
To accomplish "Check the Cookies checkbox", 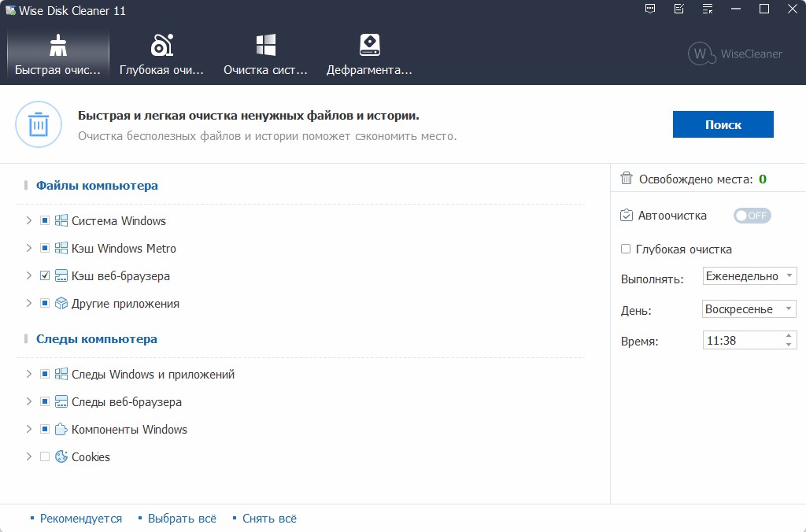I will click(45, 456).
